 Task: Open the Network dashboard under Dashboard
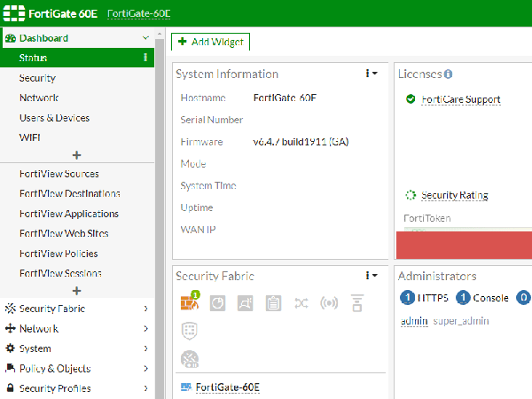(x=39, y=98)
